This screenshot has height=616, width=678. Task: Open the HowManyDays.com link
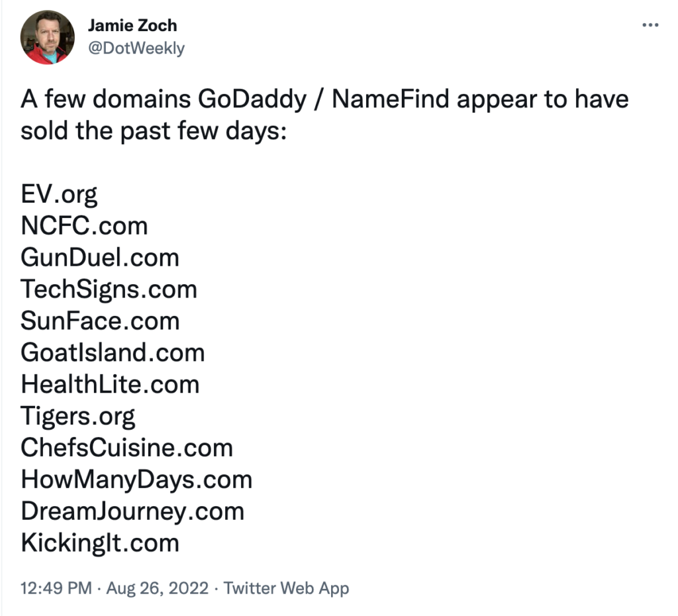click(x=136, y=479)
